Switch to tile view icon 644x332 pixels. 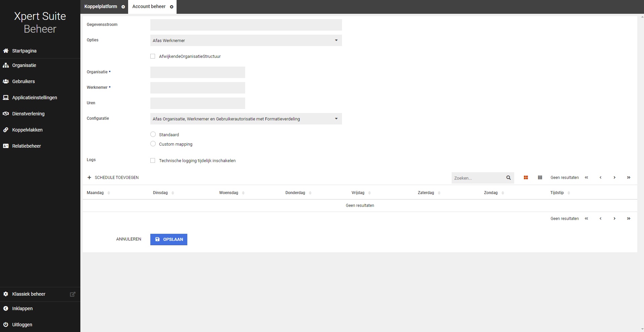coord(526,178)
